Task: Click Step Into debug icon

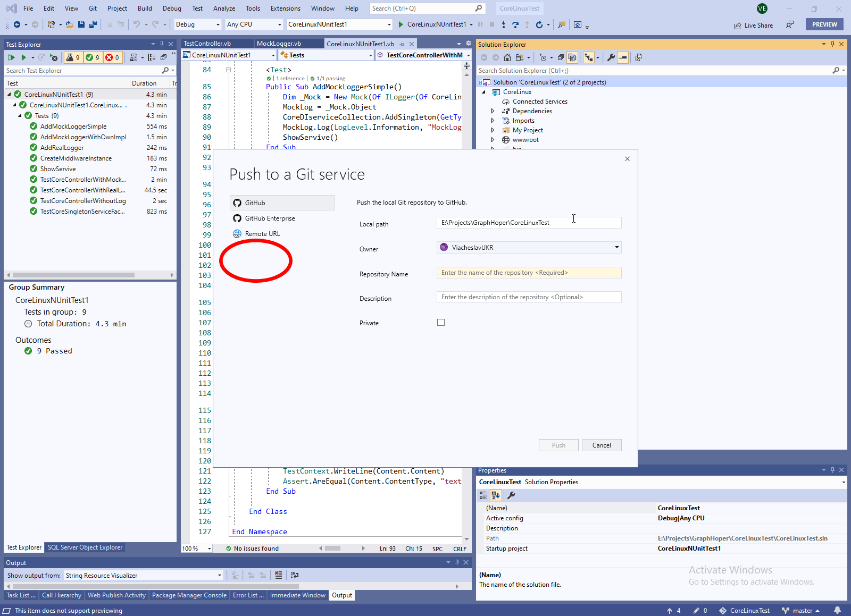Action: [503, 24]
